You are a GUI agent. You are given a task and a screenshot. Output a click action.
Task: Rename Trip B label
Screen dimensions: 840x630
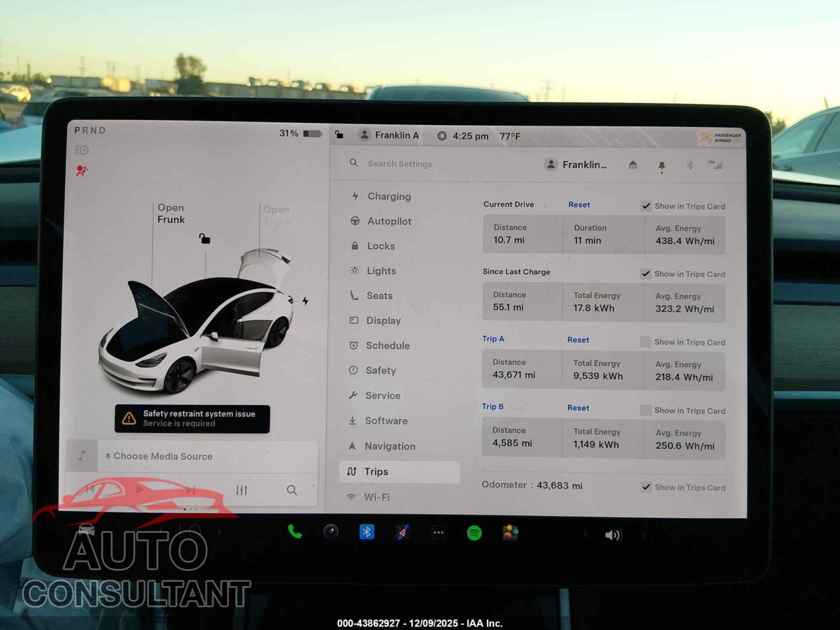coord(493,406)
